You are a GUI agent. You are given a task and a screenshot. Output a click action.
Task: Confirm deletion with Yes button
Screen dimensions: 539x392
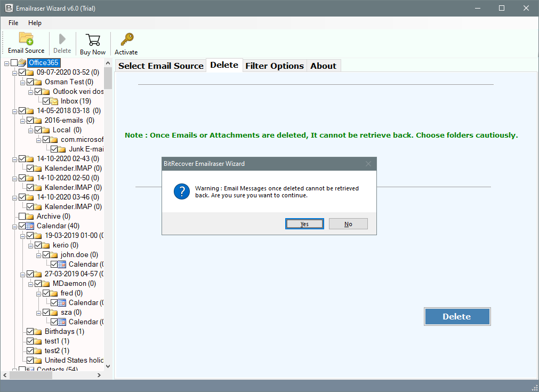tap(304, 224)
